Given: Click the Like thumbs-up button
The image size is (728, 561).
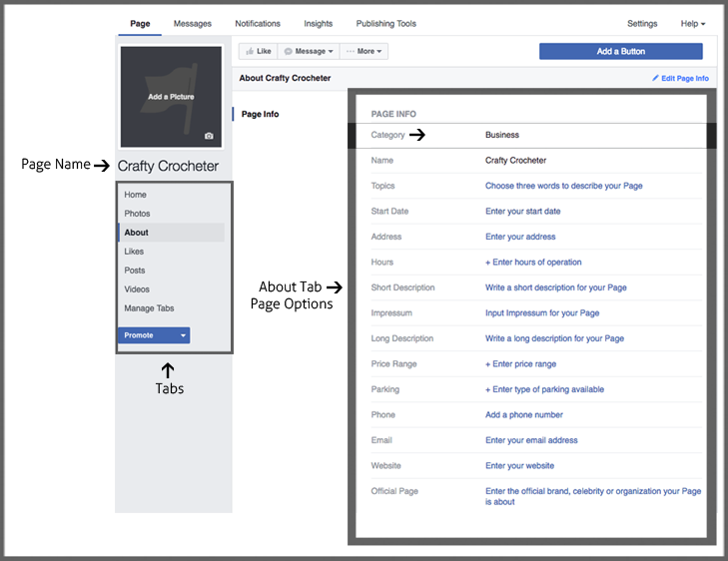Looking at the screenshot, I should pos(258,51).
